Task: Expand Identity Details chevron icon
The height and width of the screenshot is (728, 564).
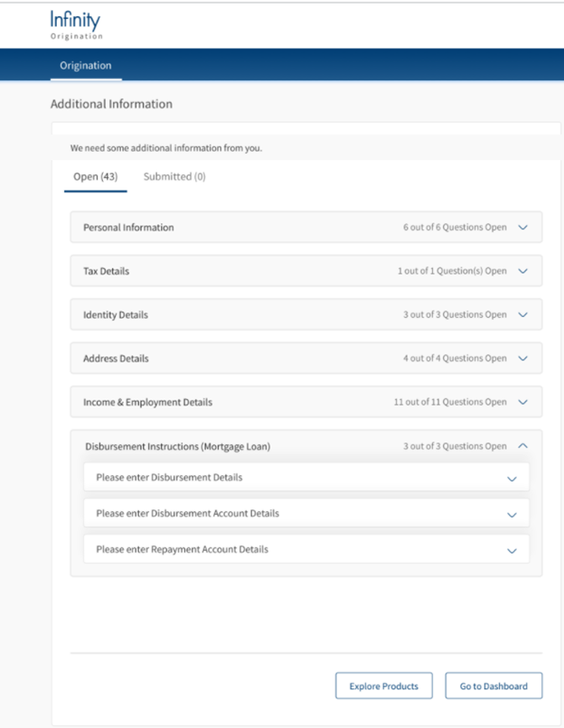Action: [x=522, y=315]
